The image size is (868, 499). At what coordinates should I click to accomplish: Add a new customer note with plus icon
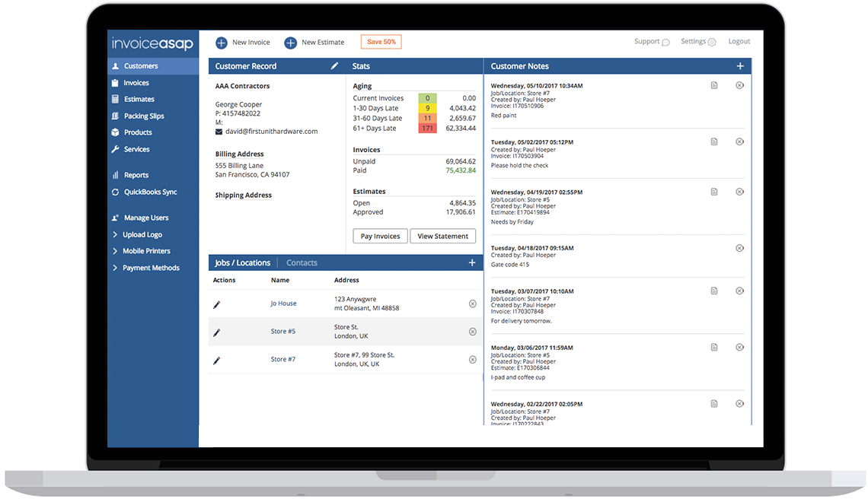tap(739, 66)
